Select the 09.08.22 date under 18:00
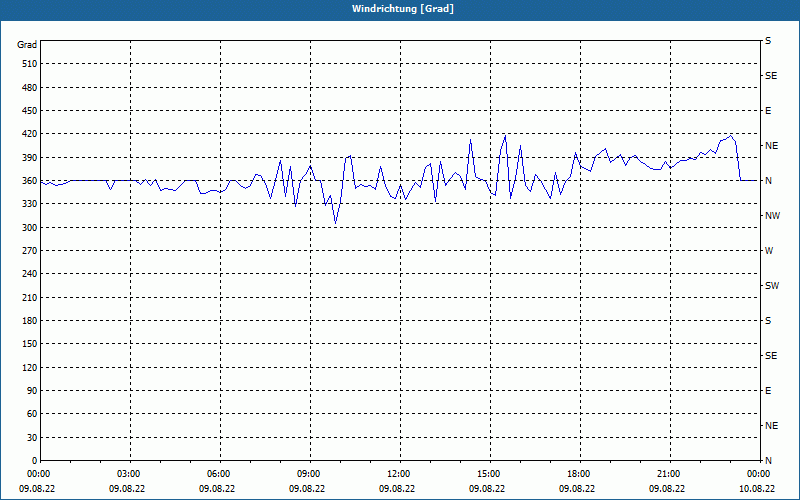 click(x=577, y=488)
